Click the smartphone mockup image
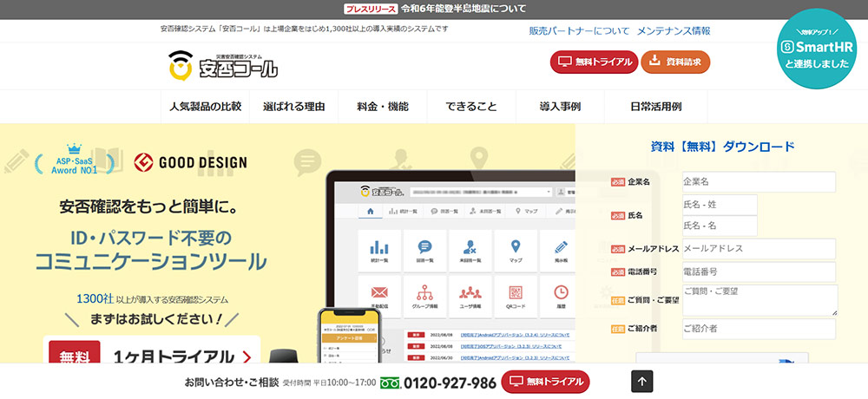 pyautogui.click(x=350, y=336)
